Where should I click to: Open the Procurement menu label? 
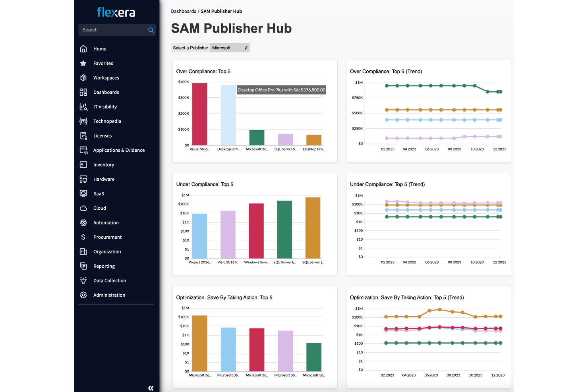108,237
